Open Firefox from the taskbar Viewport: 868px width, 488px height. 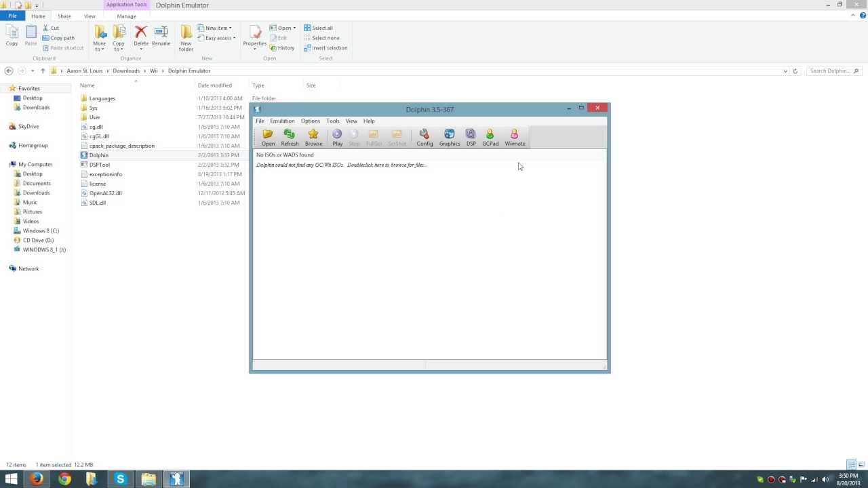pos(36,479)
